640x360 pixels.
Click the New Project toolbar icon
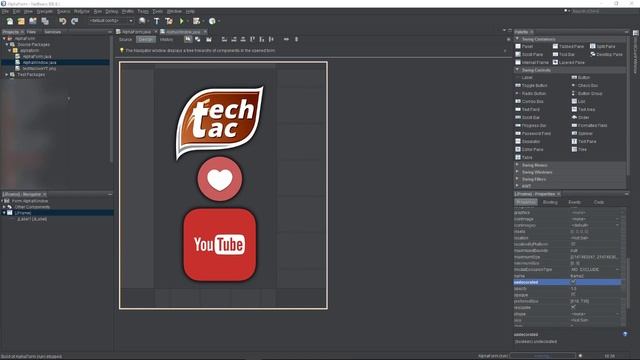point(21,21)
